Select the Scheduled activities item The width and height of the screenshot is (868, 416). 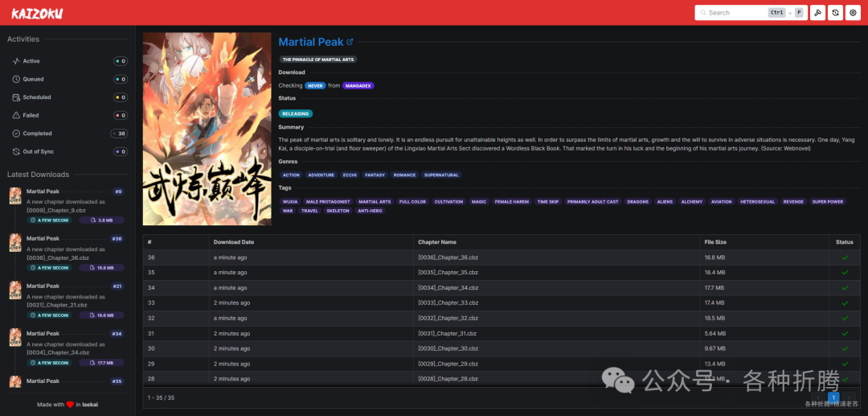(70, 97)
